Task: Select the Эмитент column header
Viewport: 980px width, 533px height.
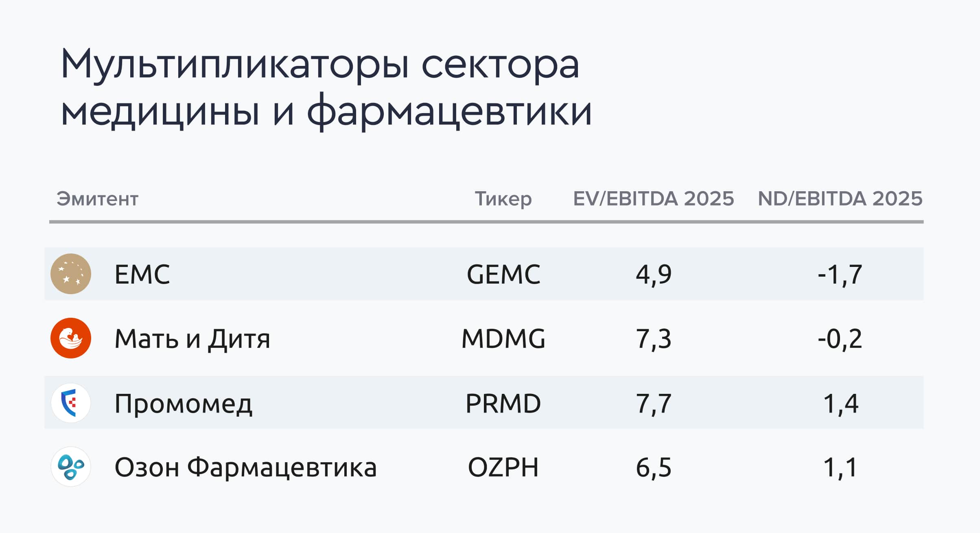Action: [x=97, y=199]
